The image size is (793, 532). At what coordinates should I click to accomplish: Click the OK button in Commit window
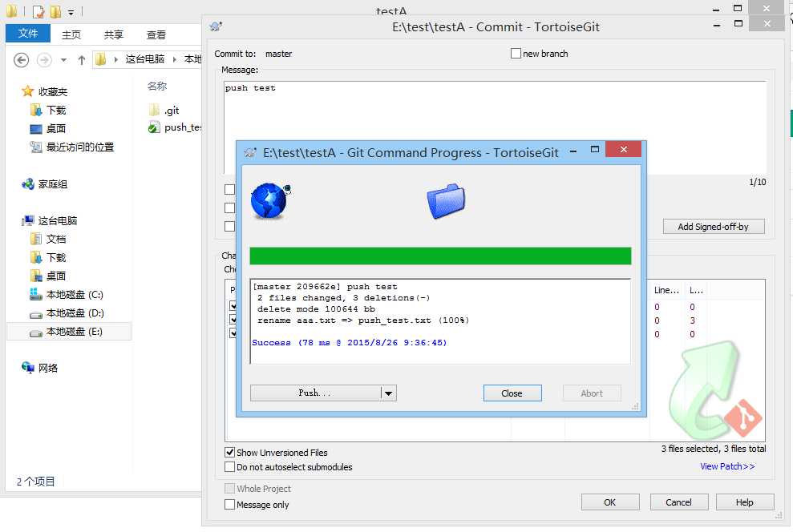tap(610, 502)
